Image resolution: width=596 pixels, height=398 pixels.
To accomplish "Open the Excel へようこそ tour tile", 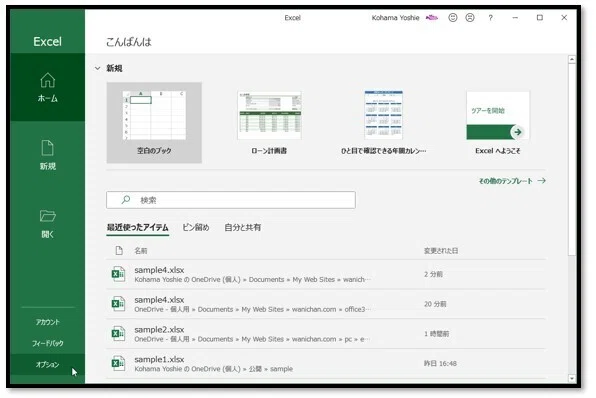I will click(x=498, y=122).
